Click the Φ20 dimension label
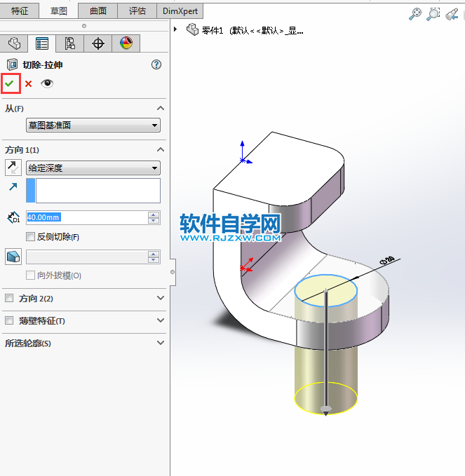 (x=387, y=261)
